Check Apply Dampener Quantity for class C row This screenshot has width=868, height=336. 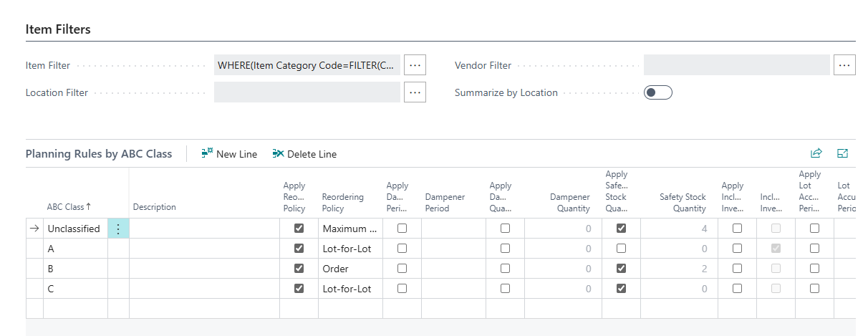click(506, 289)
